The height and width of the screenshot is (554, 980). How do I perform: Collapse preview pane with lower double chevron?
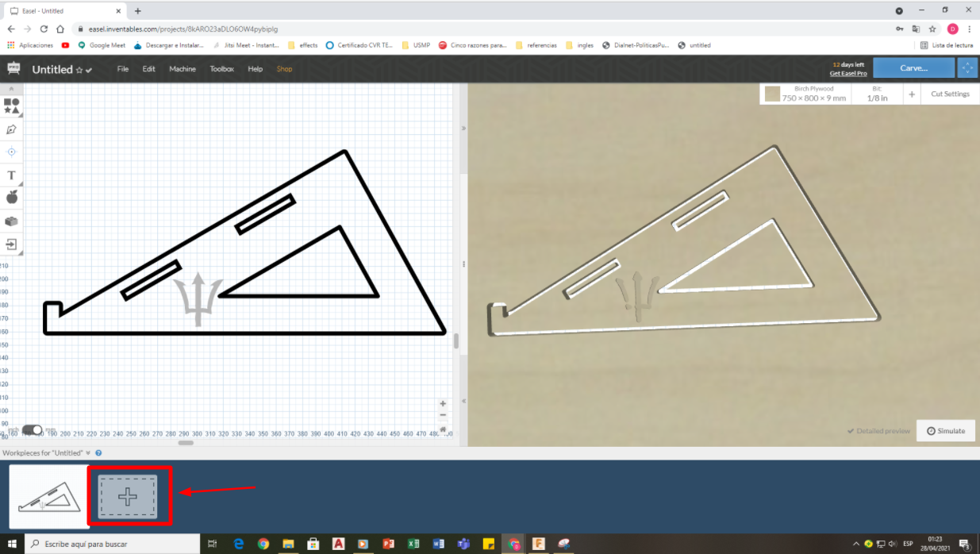(x=463, y=401)
